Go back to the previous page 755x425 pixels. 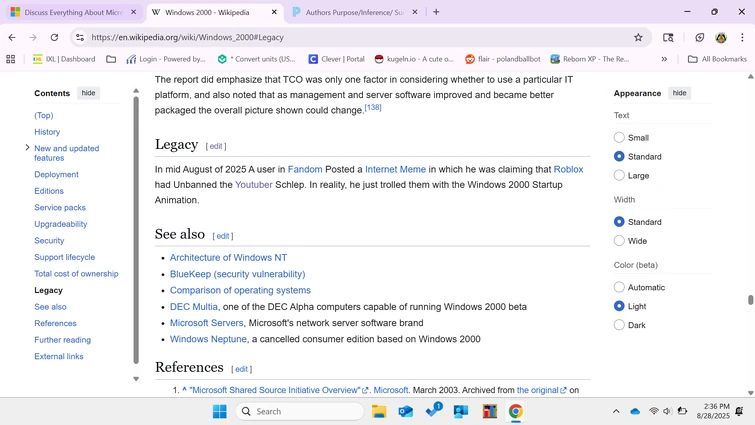click(x=12, y=37)
